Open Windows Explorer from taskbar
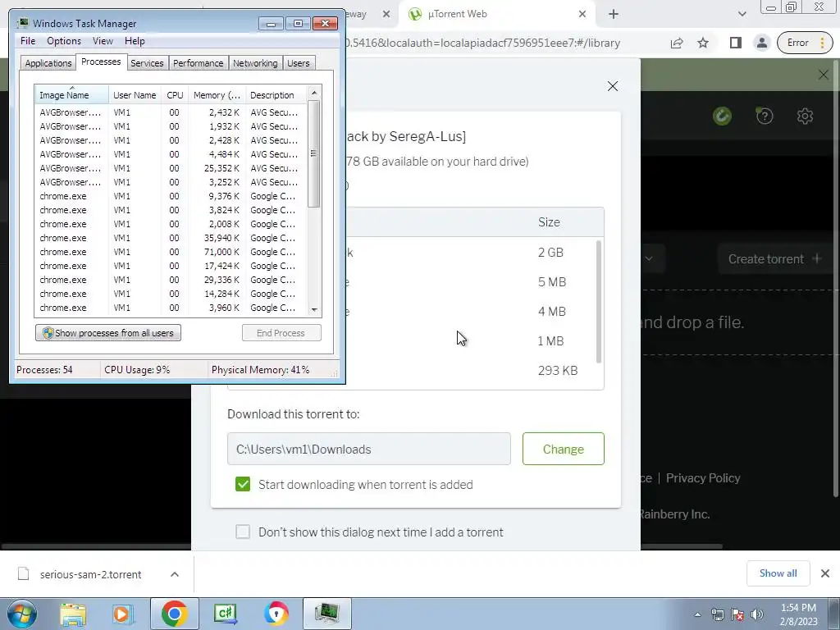The height and width of the screenshot is (630, 840). 73,614
